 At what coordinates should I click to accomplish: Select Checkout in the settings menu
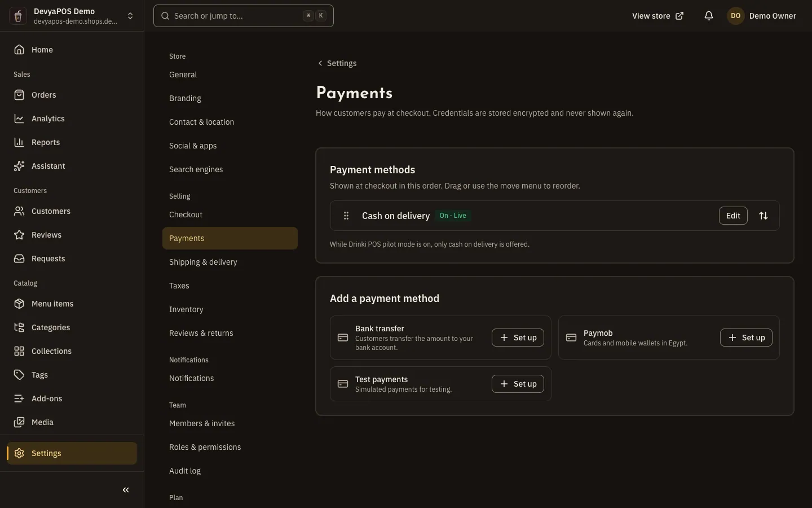coord(230,214)
